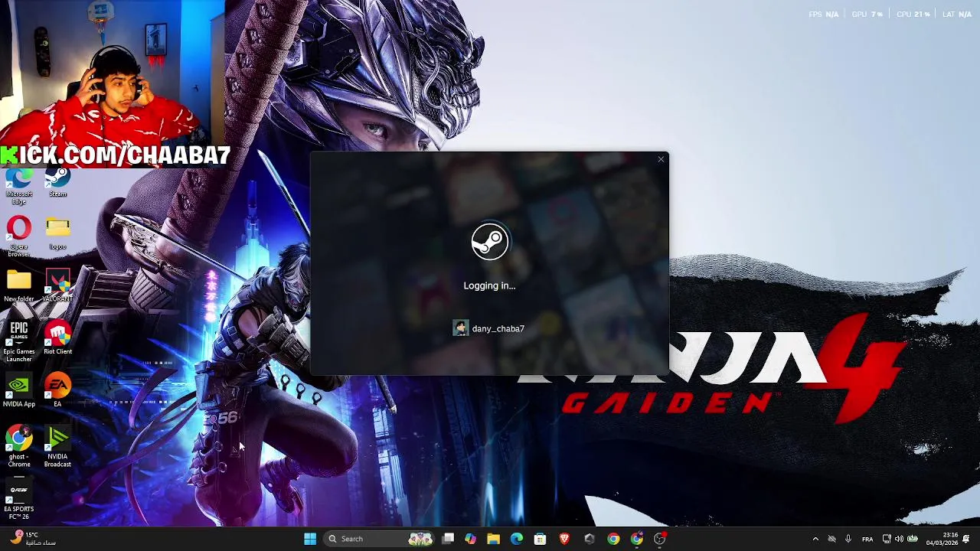Open the battery status tray icon

point(912,539)
